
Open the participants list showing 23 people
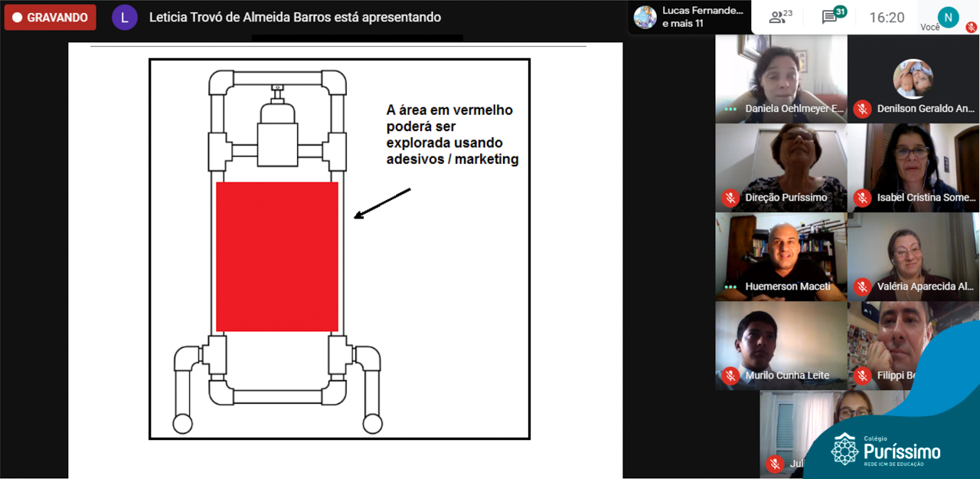pos(780,17)
